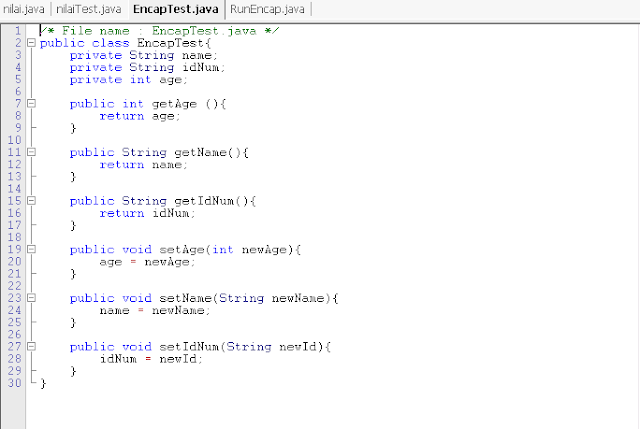
Task: Click 'setAge' method name on line 19
Action: point(182,250)
